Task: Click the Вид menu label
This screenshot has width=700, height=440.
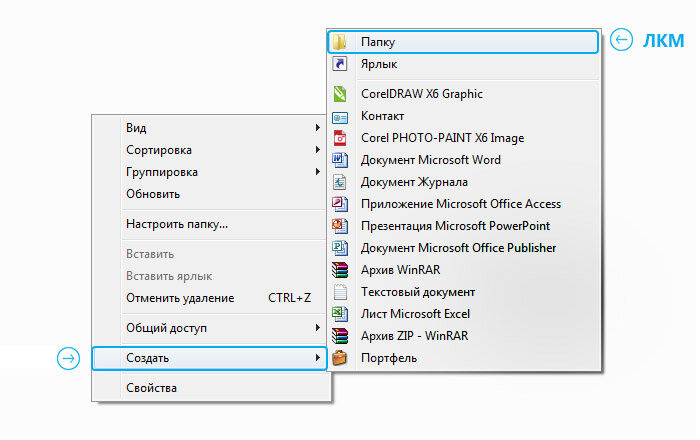Action: click(x=136, y=128)
